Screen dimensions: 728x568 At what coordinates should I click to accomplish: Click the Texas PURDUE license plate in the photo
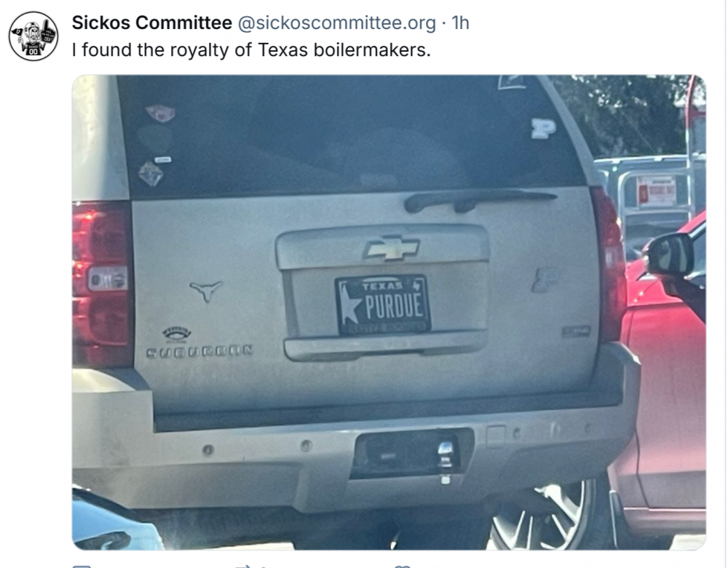point(383,304)
